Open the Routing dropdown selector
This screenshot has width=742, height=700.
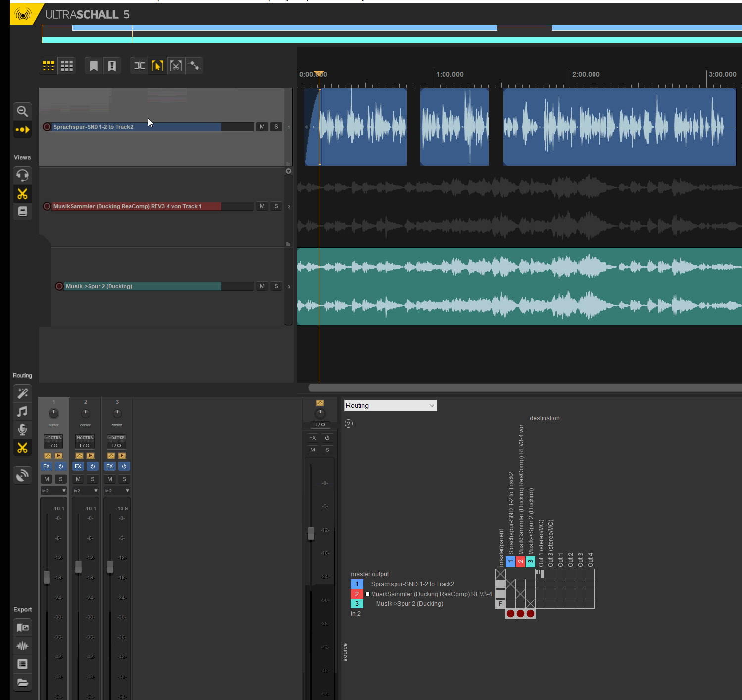coord(390,405)
